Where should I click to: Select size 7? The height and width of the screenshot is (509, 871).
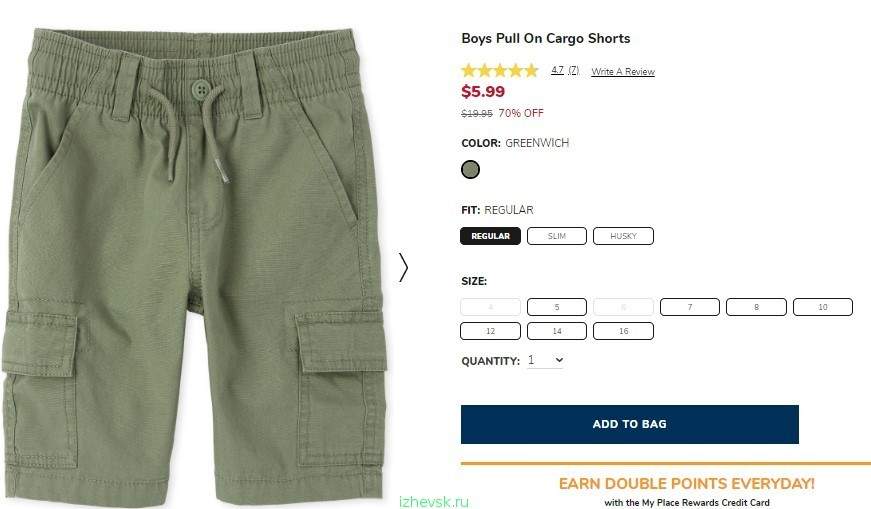click(x=690, y=307)
